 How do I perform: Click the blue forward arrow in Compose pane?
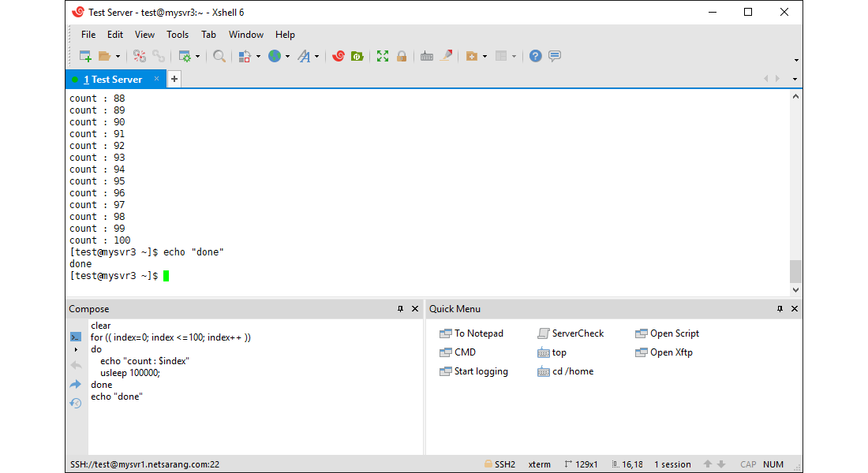pyautogui.click(x=76, y=384)
